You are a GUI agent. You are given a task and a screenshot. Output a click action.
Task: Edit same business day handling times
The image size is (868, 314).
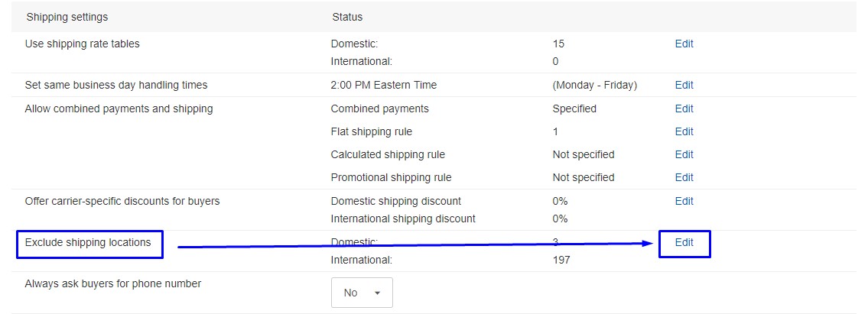click(x=684, y=85)
